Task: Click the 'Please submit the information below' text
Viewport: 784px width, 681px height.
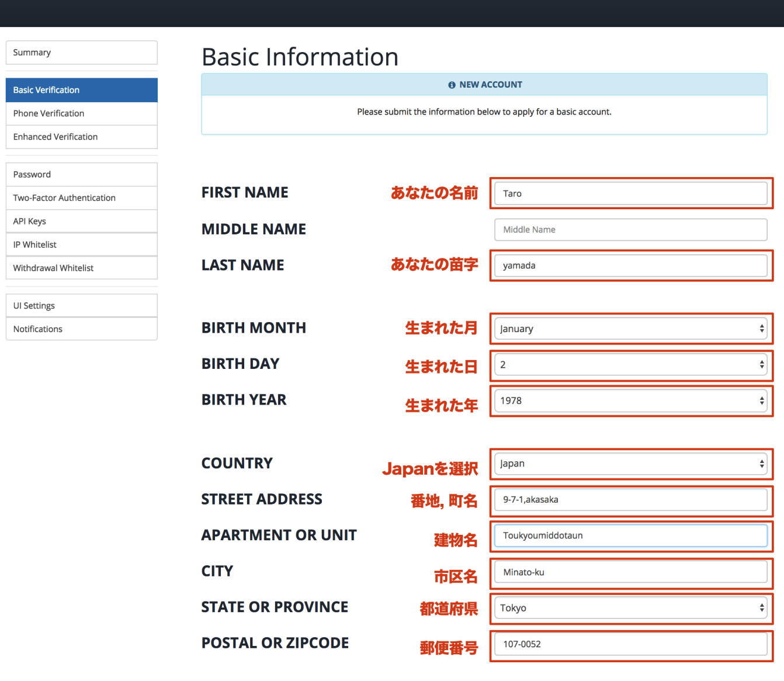Action: tap(484, 112)
